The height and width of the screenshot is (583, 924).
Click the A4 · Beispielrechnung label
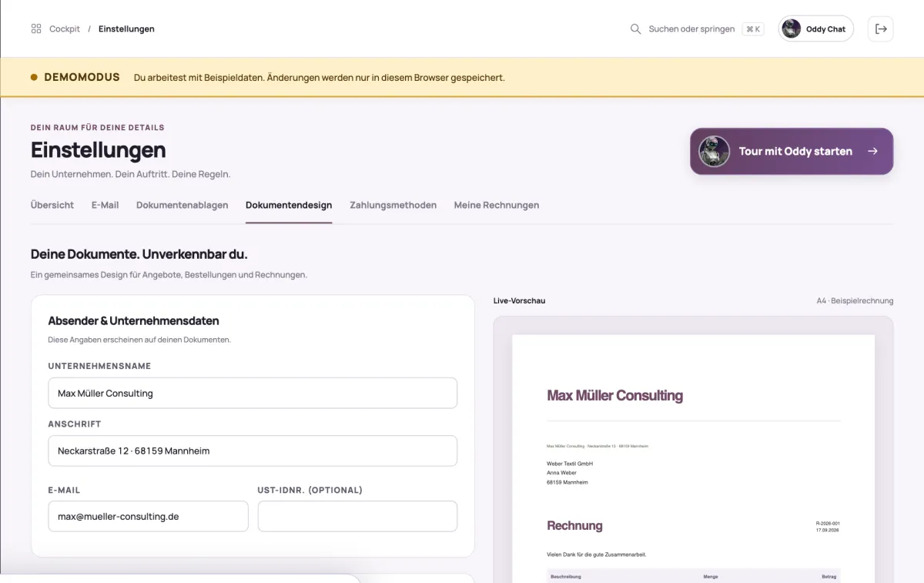pyautogui.click(x=855, y=300)
